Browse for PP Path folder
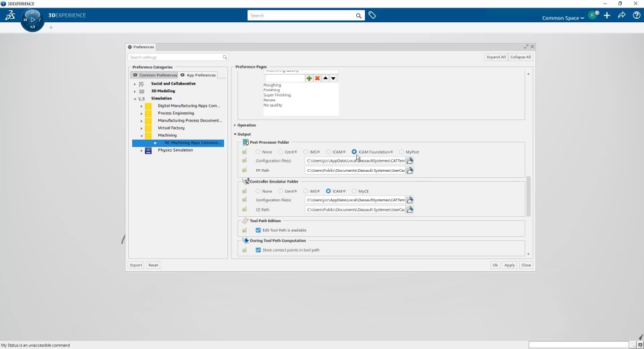This screenshot has height=349, width=644. [x=409, y=170]
